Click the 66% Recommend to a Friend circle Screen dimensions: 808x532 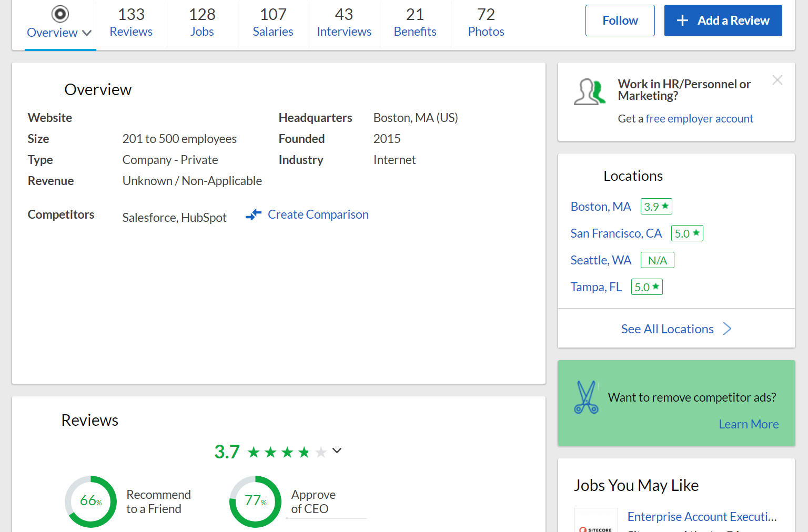pos(90,502)
